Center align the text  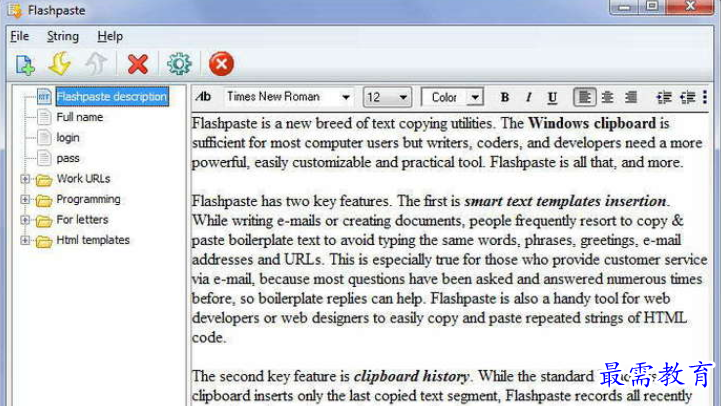pos(607,97)
